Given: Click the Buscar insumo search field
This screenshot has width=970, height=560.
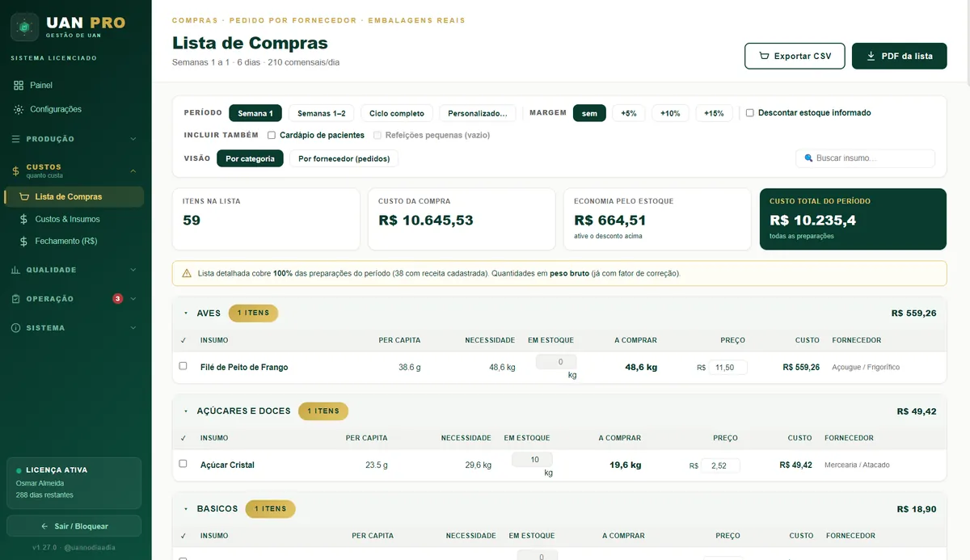Looking at the screenshot, I should pos(865,158).
